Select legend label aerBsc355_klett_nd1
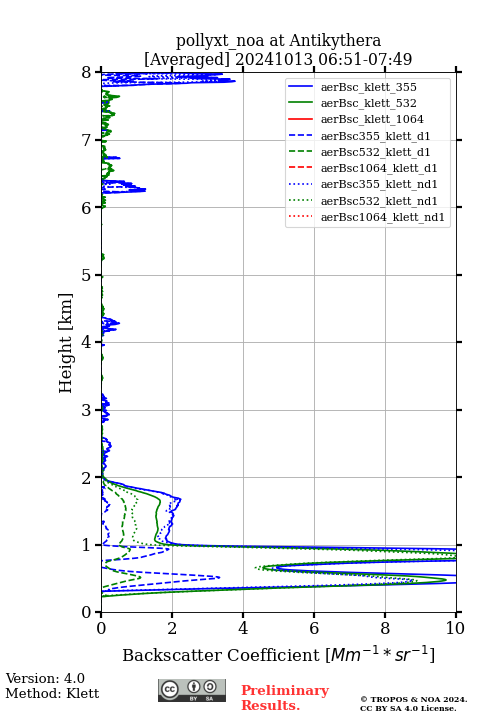 click(379, 184)
